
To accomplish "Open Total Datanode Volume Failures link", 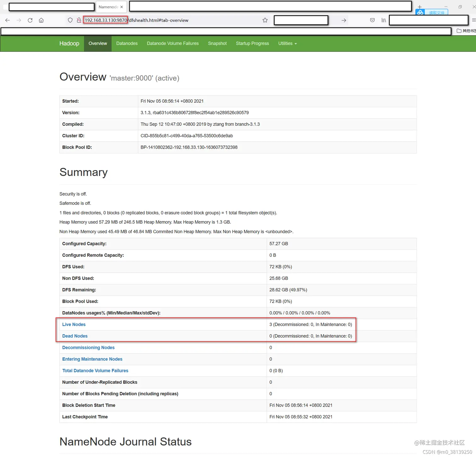I will [x=95, y=371].
